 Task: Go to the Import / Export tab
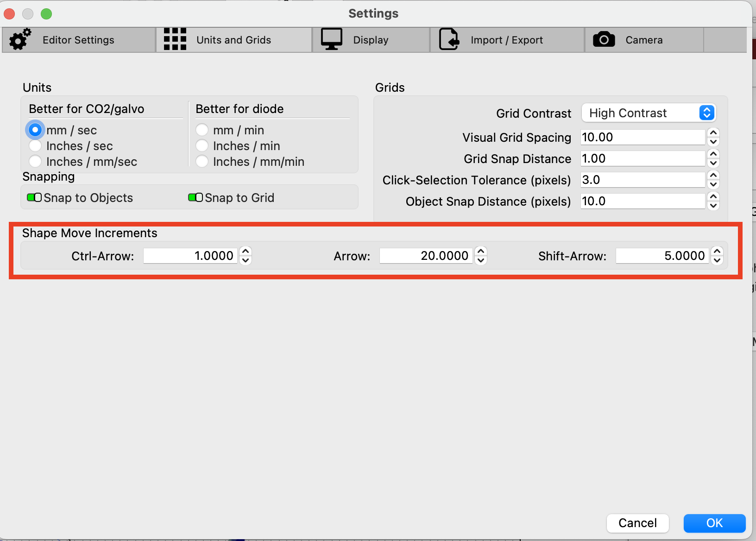507,40
